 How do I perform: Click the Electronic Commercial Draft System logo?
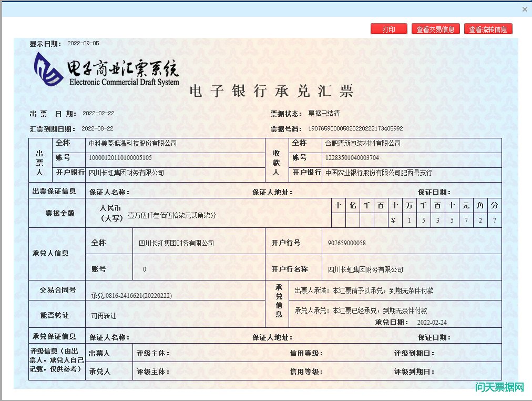106,69
